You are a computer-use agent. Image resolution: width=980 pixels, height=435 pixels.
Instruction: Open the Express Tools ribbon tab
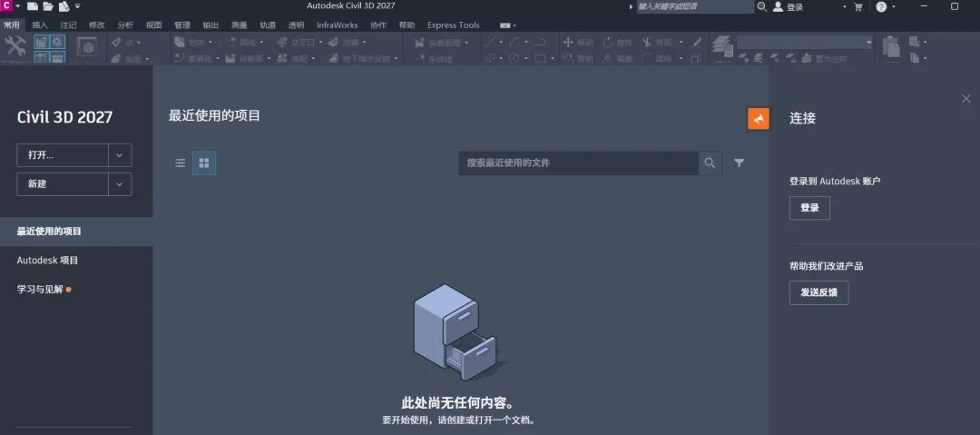tap(453, 25)
